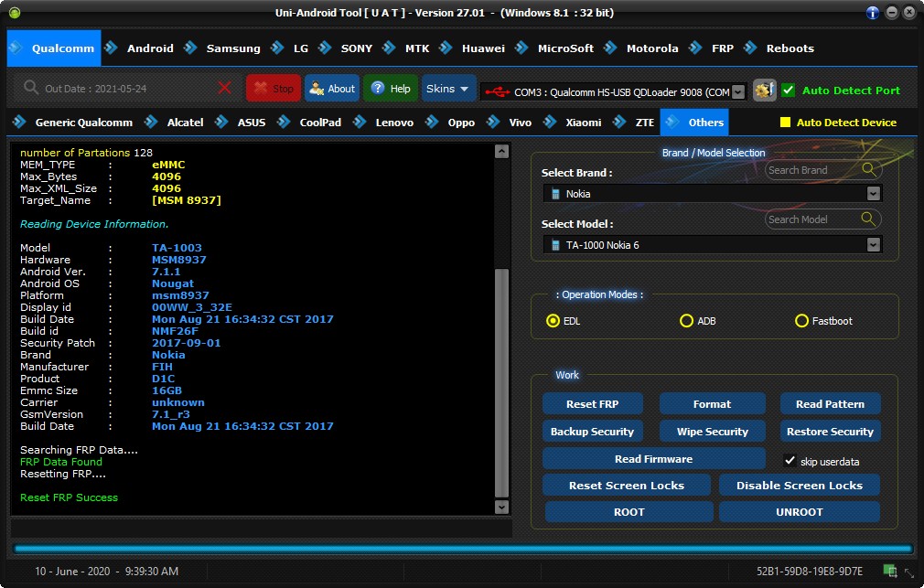Toggle skip userdata checkbox
The image size is (924, 588).
coord(790,461)
